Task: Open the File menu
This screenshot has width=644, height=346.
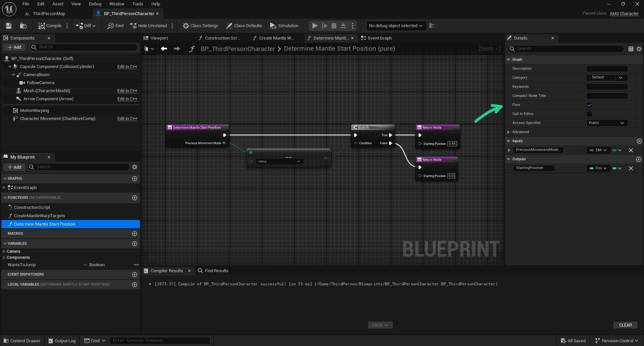Action: click(x=26, y=4)
